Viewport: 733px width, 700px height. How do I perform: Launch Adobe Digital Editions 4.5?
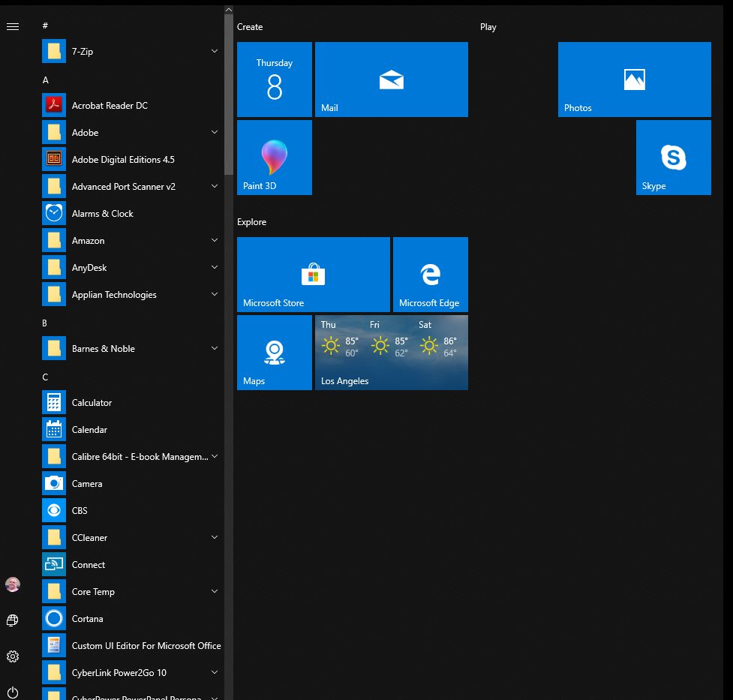[x=131, y=160]
